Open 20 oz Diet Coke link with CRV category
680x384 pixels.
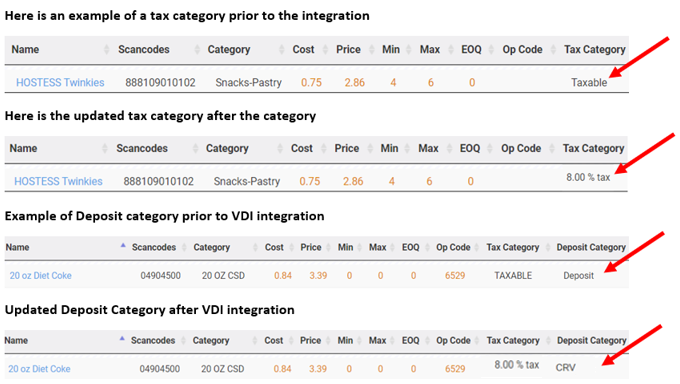tap(39, 369)
